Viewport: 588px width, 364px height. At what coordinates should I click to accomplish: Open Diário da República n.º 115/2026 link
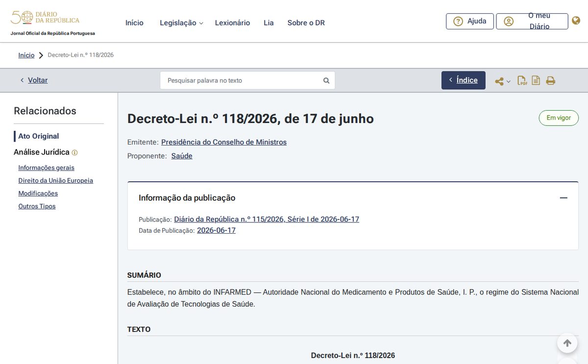[x=267, y=219]
